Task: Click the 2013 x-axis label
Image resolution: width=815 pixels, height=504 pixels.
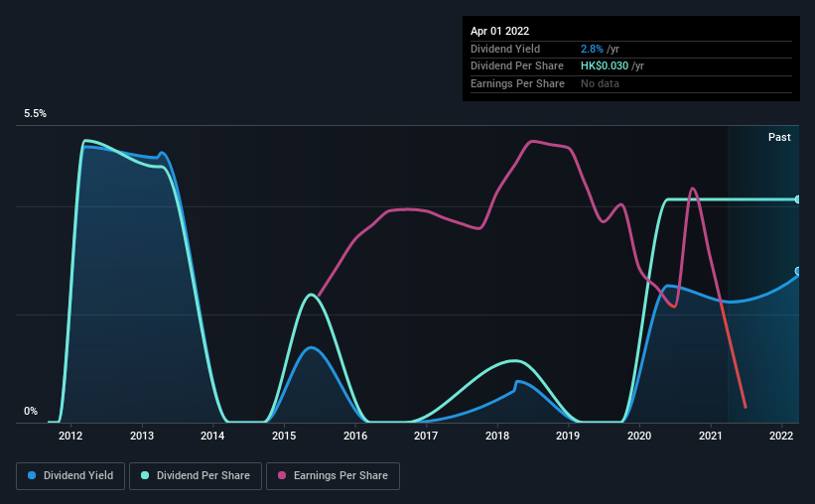Action: click(x=142, y=436)
